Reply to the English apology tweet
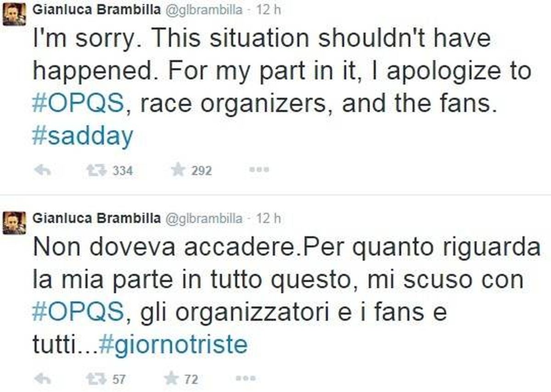The image size is (551, 392). 43,171
